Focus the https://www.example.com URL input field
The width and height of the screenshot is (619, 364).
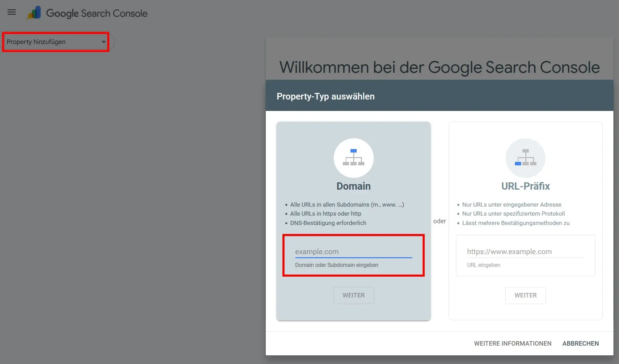(525, 252)
